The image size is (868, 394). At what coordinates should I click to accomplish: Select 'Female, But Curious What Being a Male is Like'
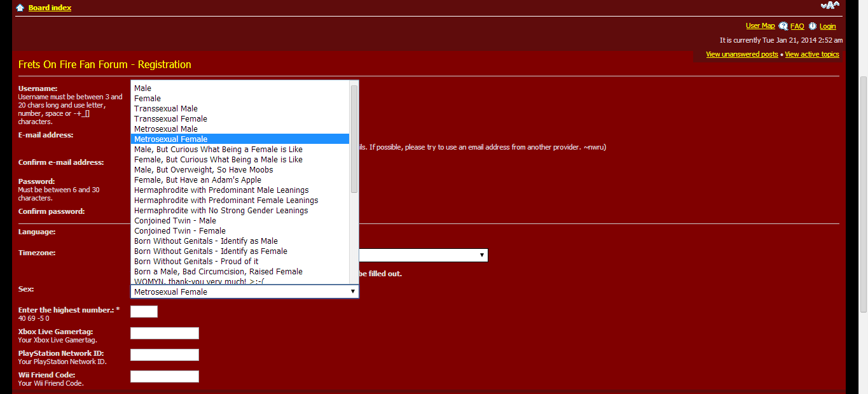[240, 160]
